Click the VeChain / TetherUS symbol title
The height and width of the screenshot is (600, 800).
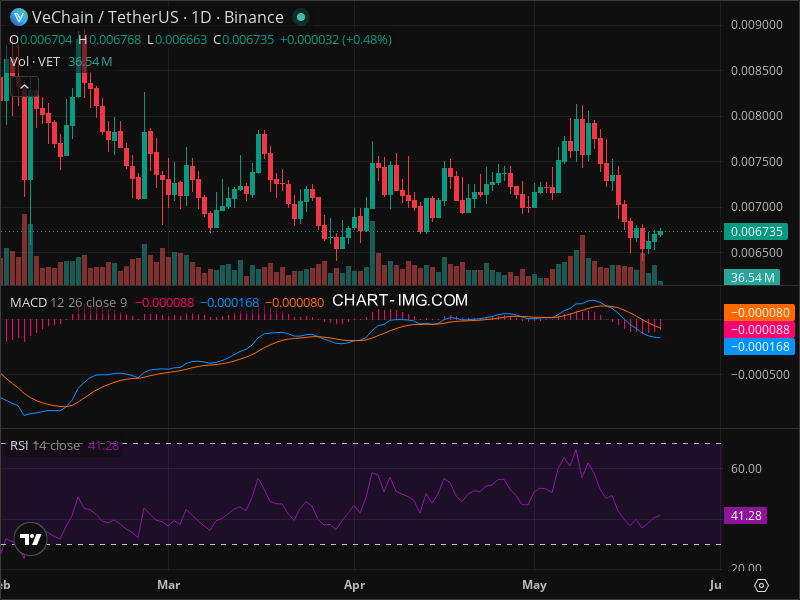(157, 17)
